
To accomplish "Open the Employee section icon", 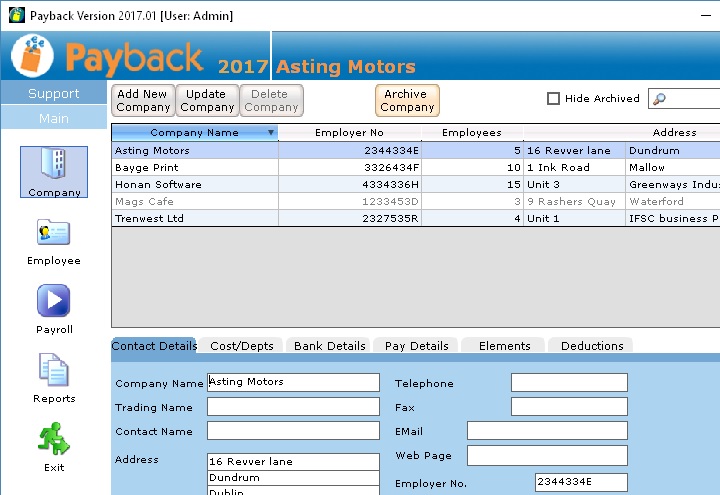I will pos(54,234).
